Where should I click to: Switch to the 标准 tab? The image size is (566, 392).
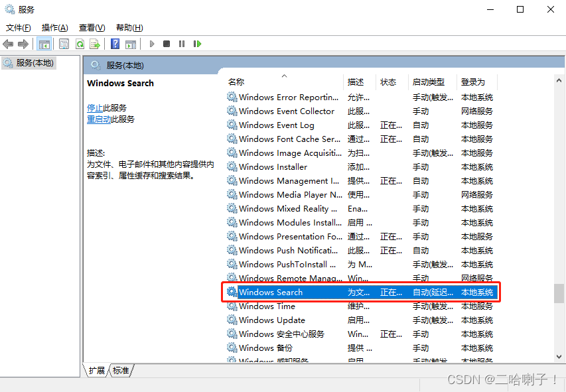[x=121, y=370]
